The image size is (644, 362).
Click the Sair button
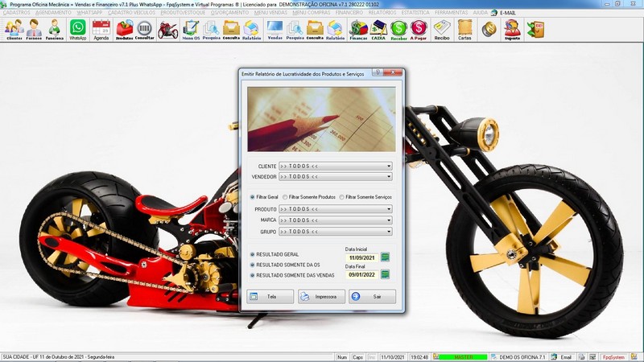tap(372, 296)
